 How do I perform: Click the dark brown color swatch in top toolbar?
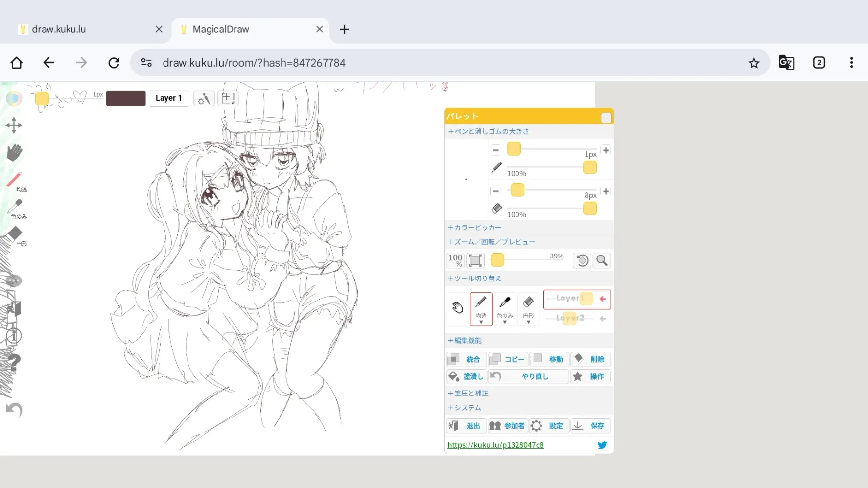pyautogui.click(x=126, y=98)
